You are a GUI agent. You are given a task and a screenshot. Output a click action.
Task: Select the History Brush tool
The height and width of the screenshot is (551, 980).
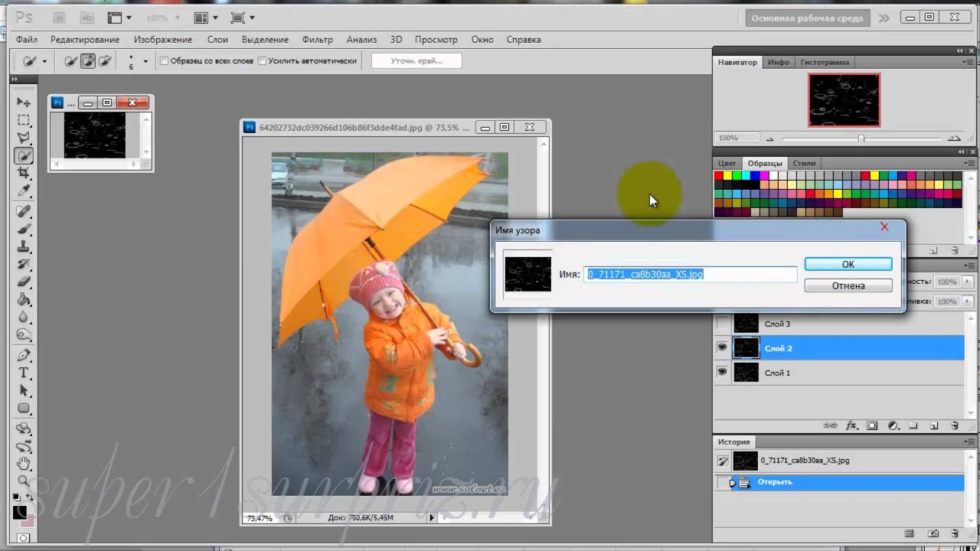click(x=24, y=264)
